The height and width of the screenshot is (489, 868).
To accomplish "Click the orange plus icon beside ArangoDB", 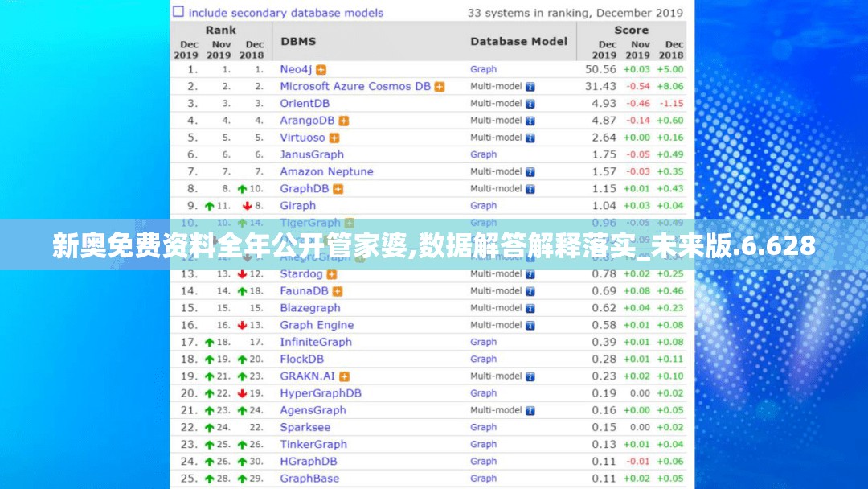I will click(344, 121).
